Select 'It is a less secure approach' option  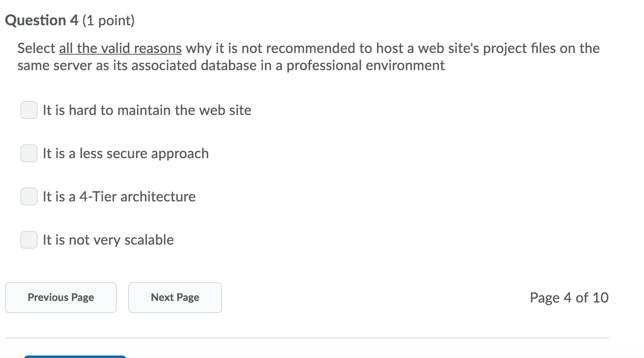pos(29,153)
